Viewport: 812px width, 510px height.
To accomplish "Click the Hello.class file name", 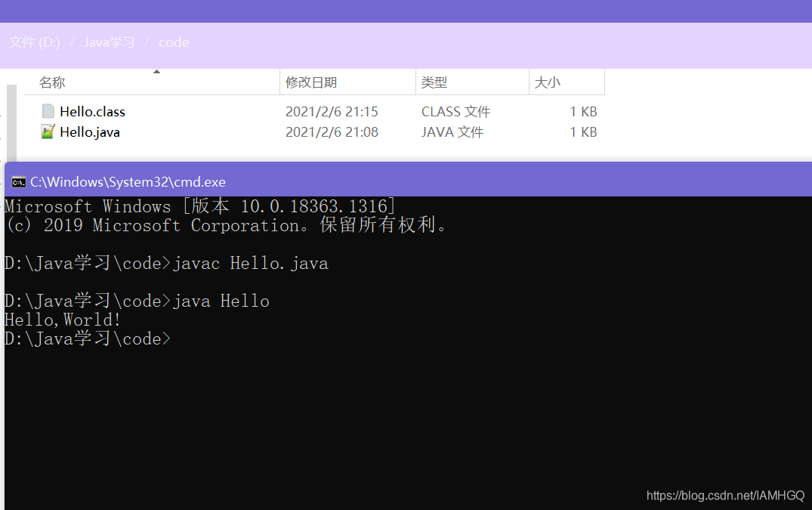I will 93,112.
